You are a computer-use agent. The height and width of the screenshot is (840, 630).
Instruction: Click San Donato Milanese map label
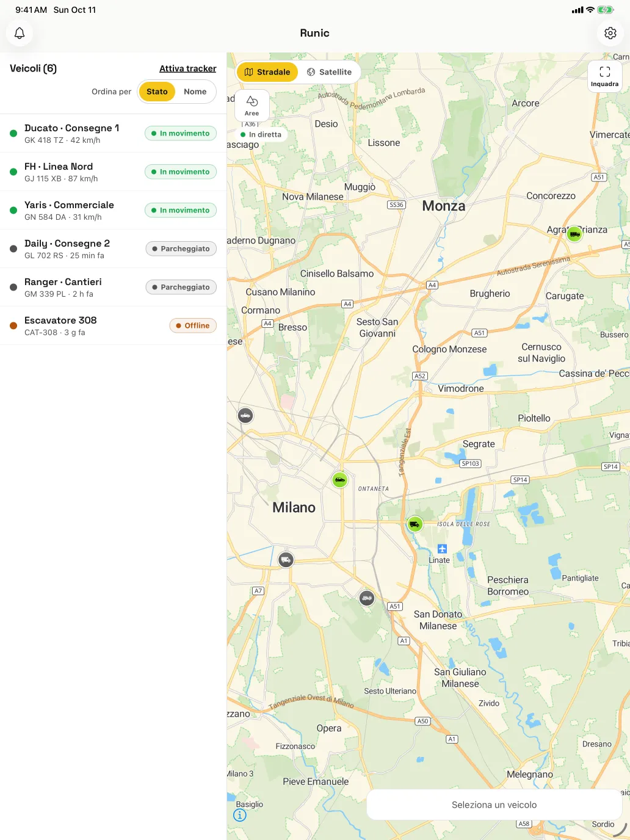coord(438,620)
